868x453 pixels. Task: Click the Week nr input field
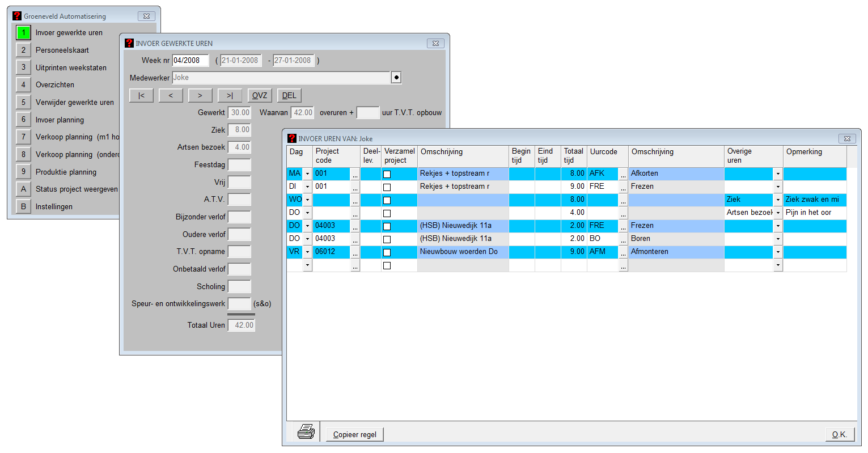(190, 60)
